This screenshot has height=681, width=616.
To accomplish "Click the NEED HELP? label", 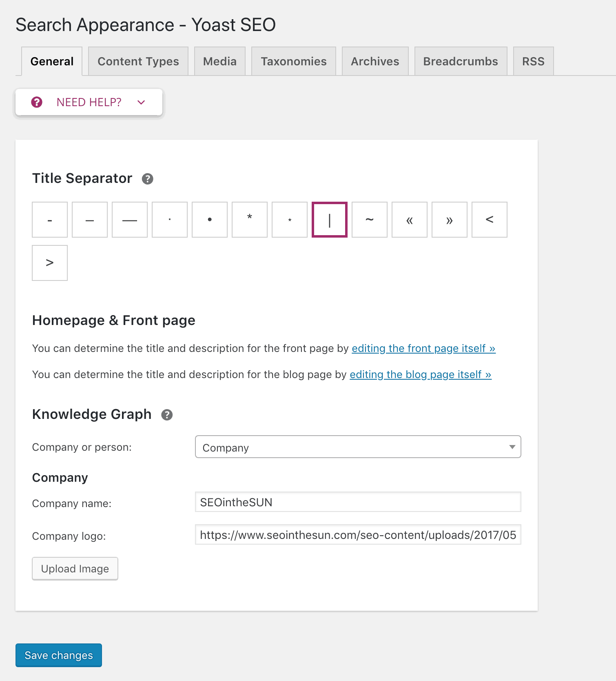I will click(89, 102).
